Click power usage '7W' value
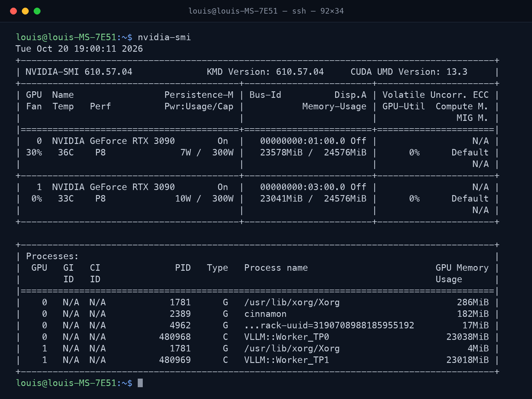 click(186, 153)
